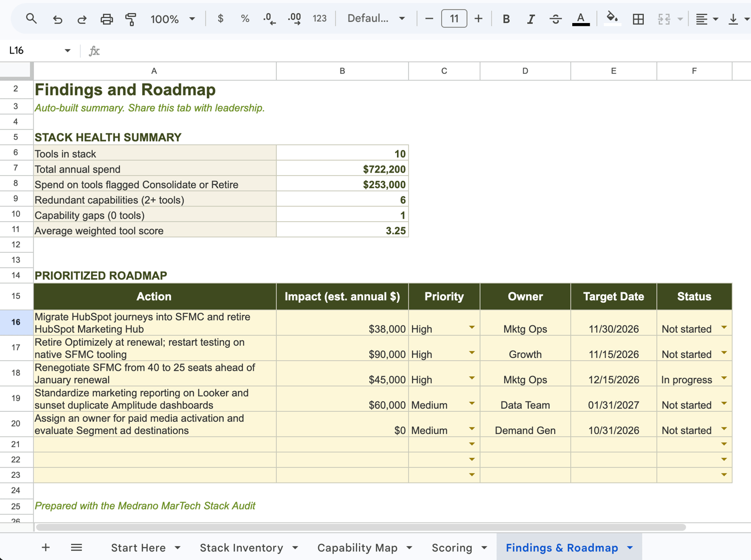Click the font size field showing 11
This screenshot has height=560, width=751.
[454, 19]
